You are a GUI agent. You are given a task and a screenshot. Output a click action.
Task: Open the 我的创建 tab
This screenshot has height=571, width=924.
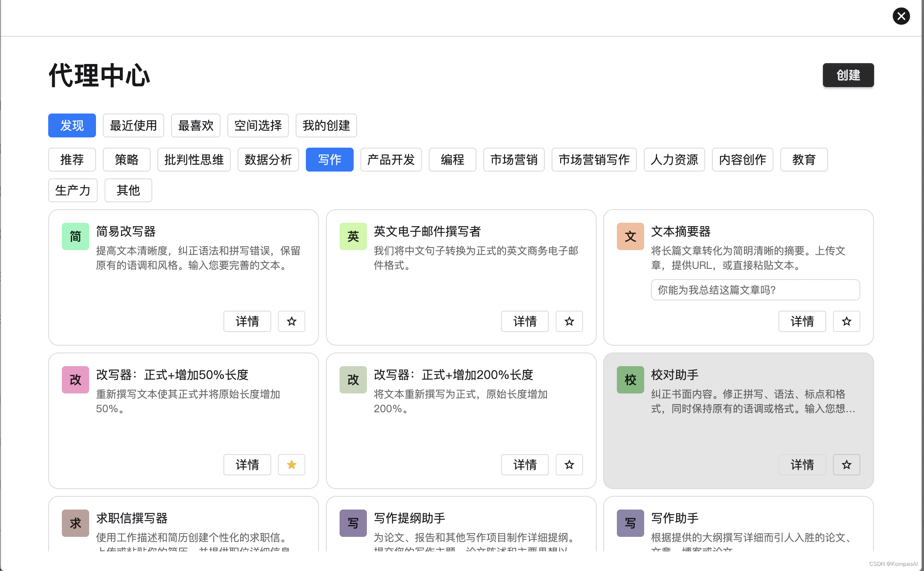pyautogui.click(x=326, y=125)
